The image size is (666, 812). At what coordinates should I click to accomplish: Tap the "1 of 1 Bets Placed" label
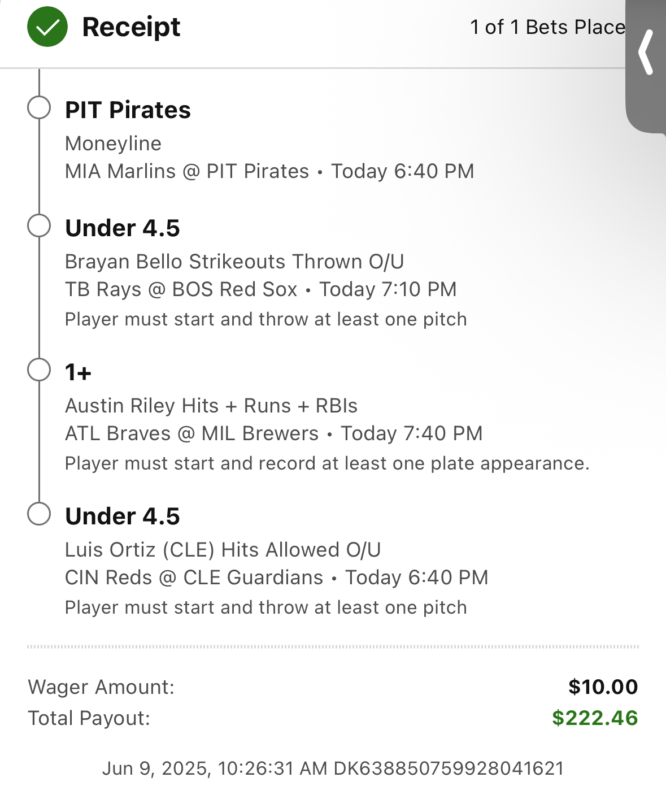pos(547,27)
